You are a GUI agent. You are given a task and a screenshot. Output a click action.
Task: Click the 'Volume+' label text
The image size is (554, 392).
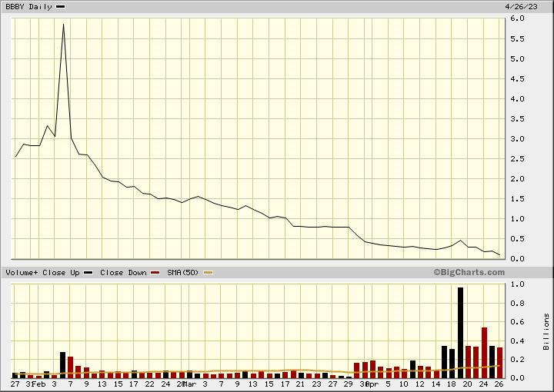coord(22,273)
